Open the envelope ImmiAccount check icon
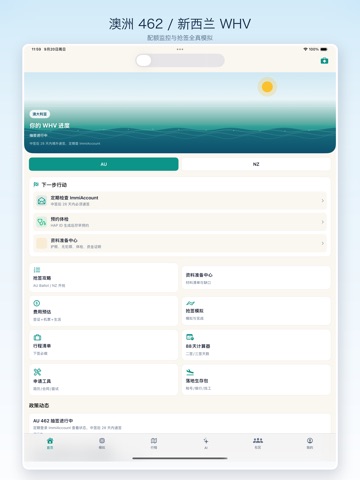Image resolution: width=360 pixels, height=480 pixels. click(42, 201)
